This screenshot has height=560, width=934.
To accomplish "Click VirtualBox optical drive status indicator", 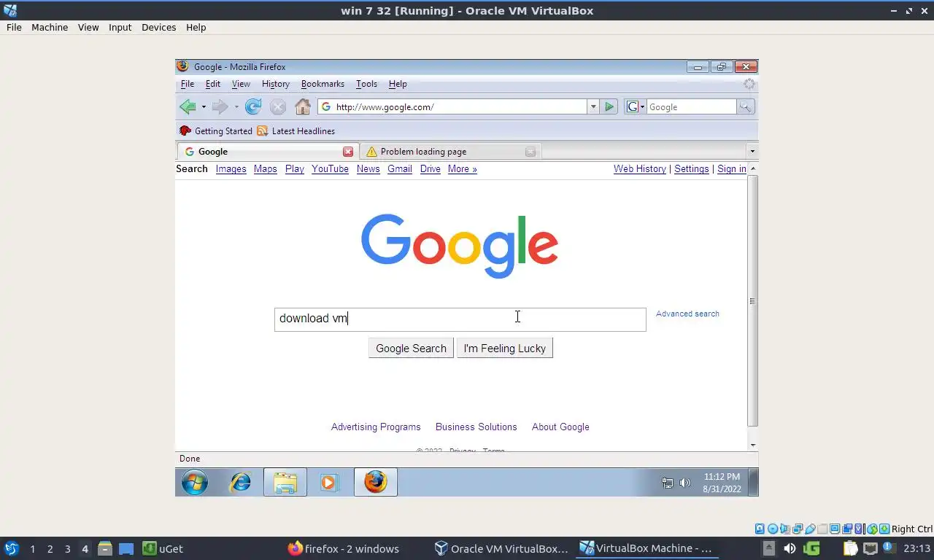I will point(773,529).
